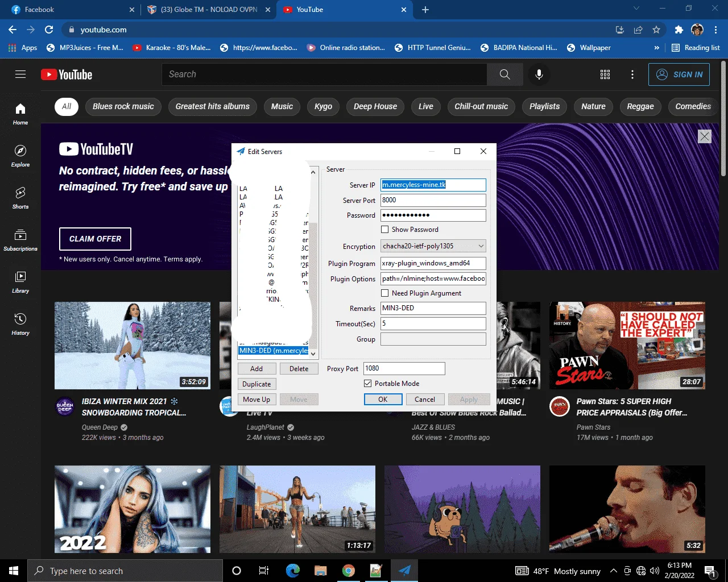Open File Explorer from taskbar

tap(321, 571)
